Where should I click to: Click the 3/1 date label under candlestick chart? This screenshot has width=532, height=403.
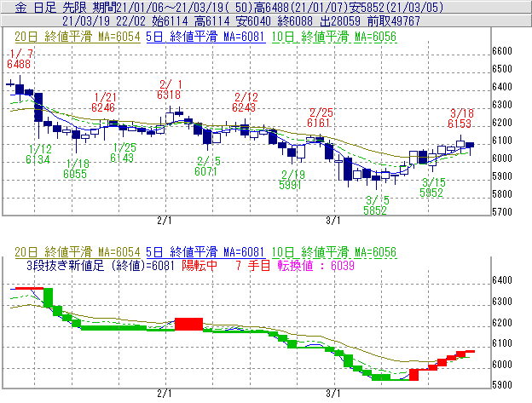pos(333,221)
